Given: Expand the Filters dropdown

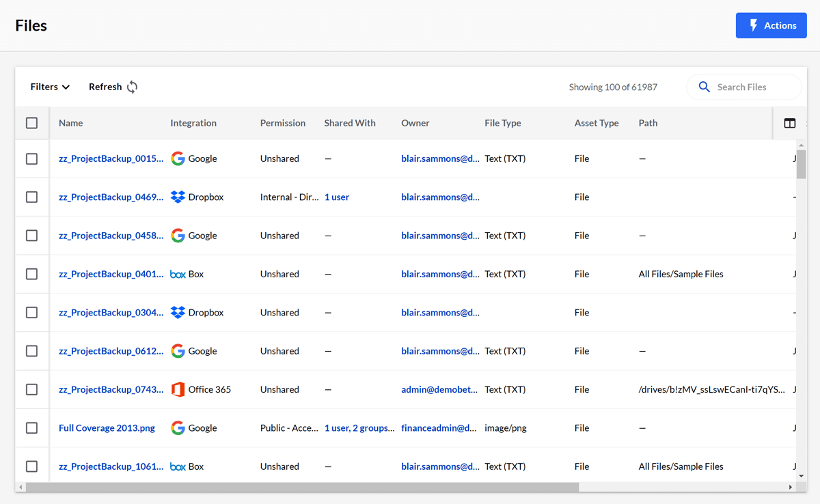Looking at the screenshot, I should 50,87.
